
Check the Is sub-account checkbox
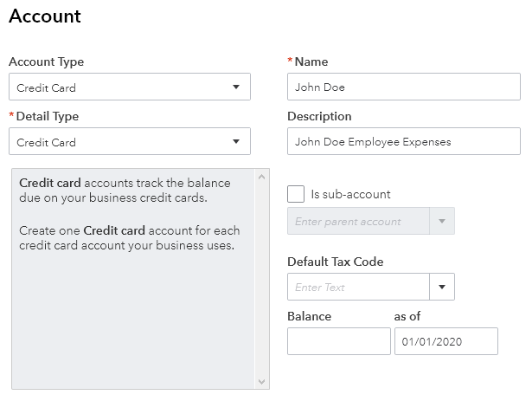point(296,194)
